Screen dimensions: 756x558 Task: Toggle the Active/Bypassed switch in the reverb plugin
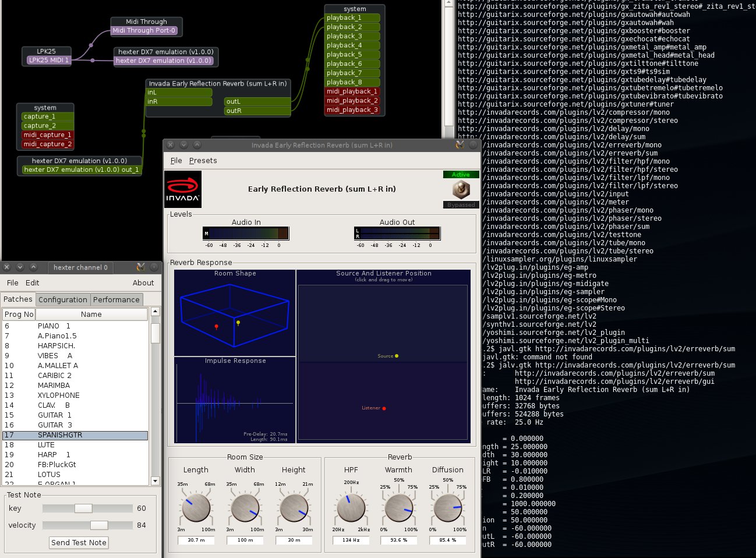click(461, 189)
